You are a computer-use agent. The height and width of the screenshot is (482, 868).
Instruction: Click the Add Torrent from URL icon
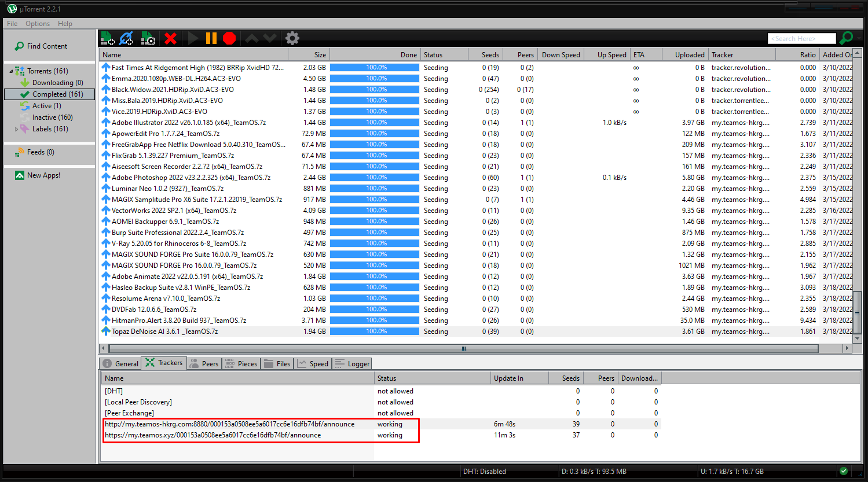(x=126, y=38)
